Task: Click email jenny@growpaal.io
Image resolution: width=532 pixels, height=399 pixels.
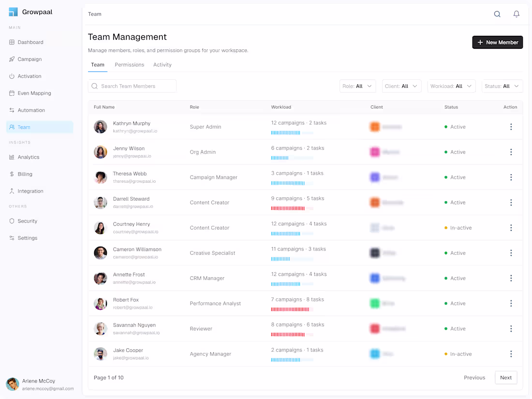Action: (132, 156)
